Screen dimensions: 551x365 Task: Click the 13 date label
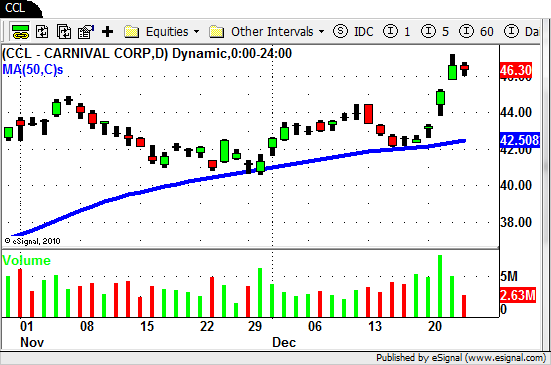coord(375,326)
